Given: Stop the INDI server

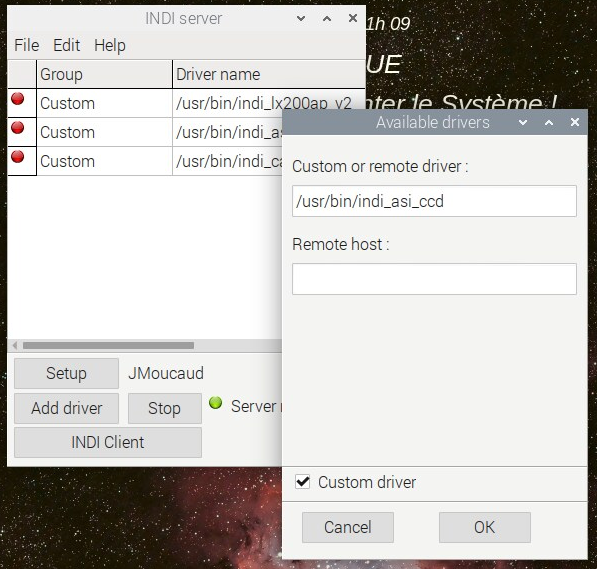Looking at the screenshot, I should (164, 408).
